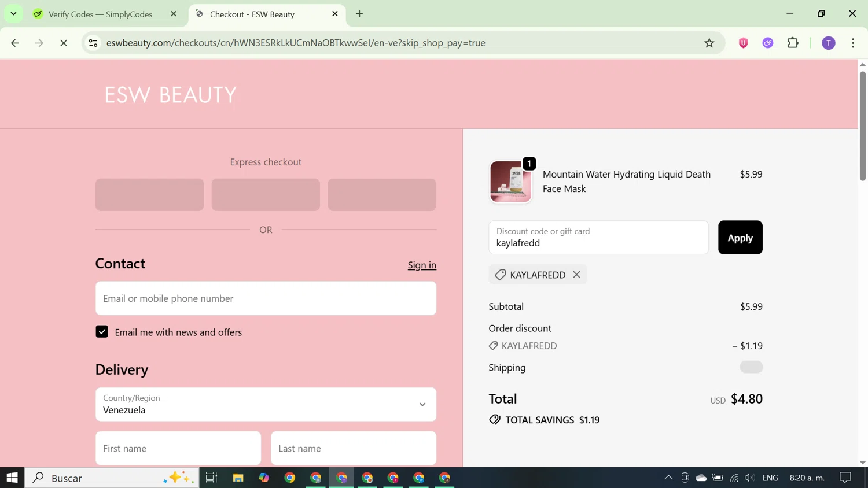
Task: Click the Mountain Water Hydrating Liquid Death product name
Action: pos(627,182)
